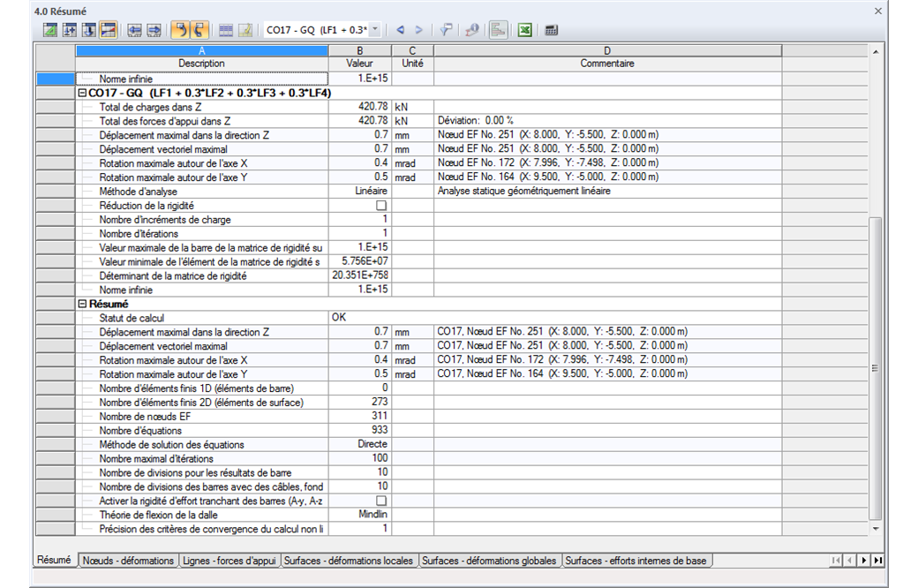Image resolution: width=918 pixels, height=588 pixels.
Task: Click the 'Nœud EF No. 164' comment under CO17 section
Action: pyautogui.click(x=548, y=177)
